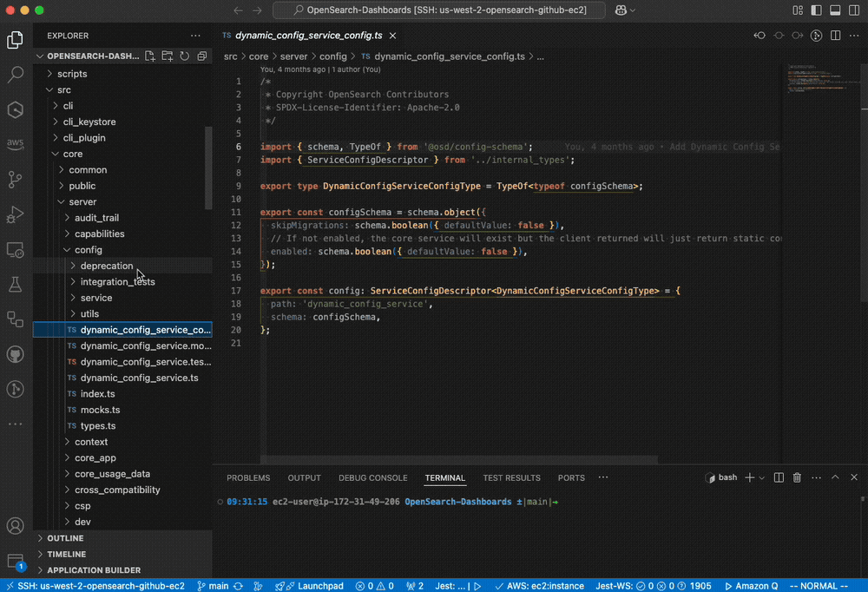Viewport: 868px width, 592px height.
Task: Create a new folder in Explorer
Action: [168, 56]
